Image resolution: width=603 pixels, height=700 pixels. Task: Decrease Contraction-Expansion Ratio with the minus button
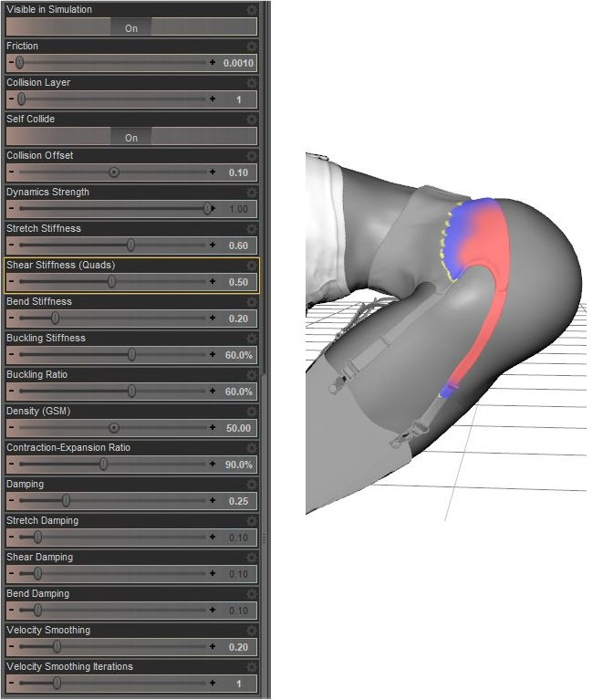pyautogui.click(x=11, y=464)
